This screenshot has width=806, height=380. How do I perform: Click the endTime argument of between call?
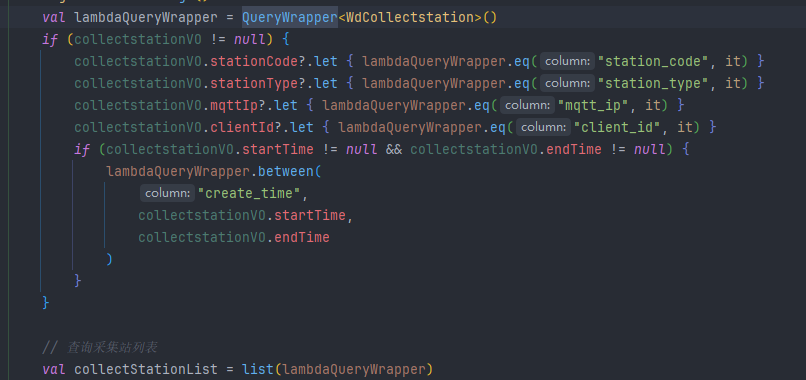click(302, 238)
